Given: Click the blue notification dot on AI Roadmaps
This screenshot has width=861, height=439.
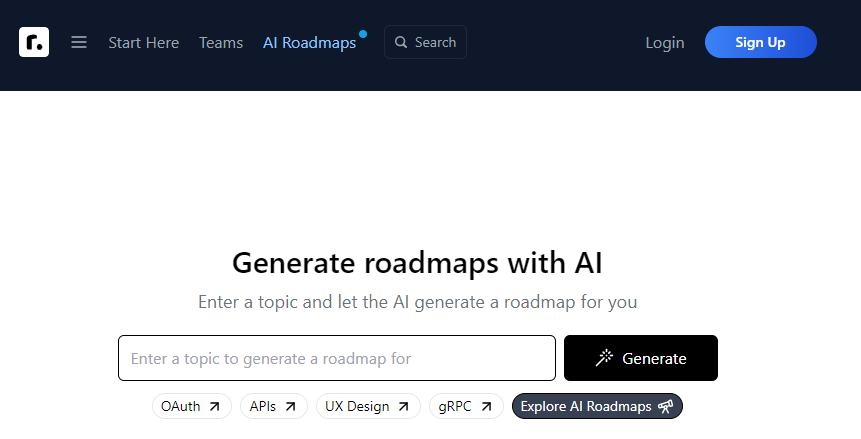Looking at the screenshot, I should 363,34.
